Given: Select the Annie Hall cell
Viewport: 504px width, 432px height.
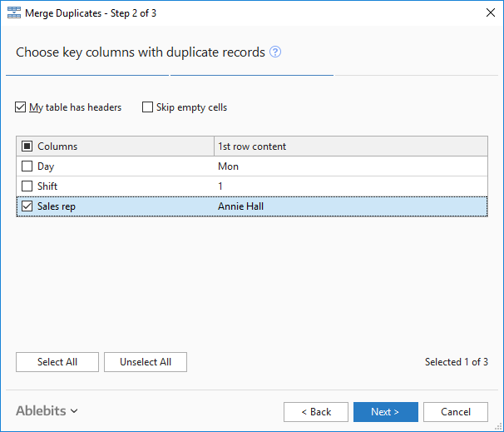Looking at the screenshot, I should [240, 206].
